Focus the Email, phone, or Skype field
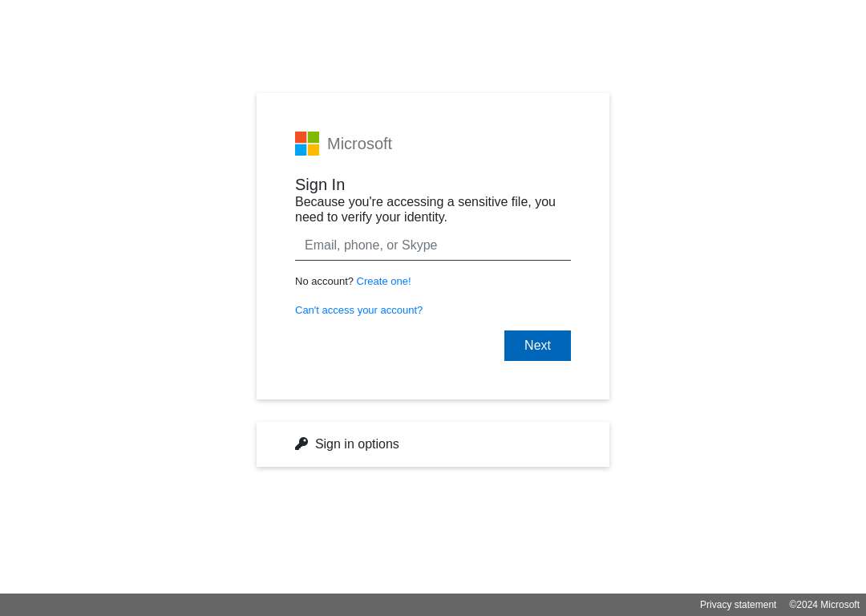 433,245
